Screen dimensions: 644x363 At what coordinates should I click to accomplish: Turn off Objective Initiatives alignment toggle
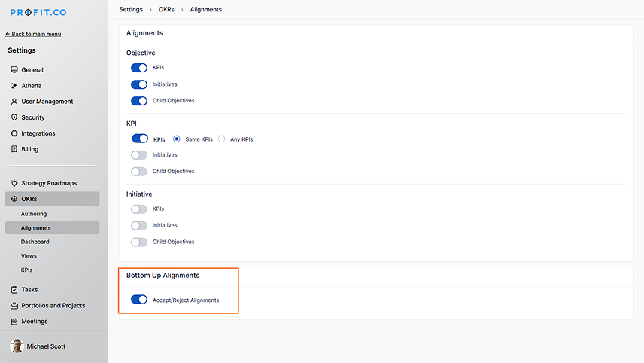pos(139,84)
